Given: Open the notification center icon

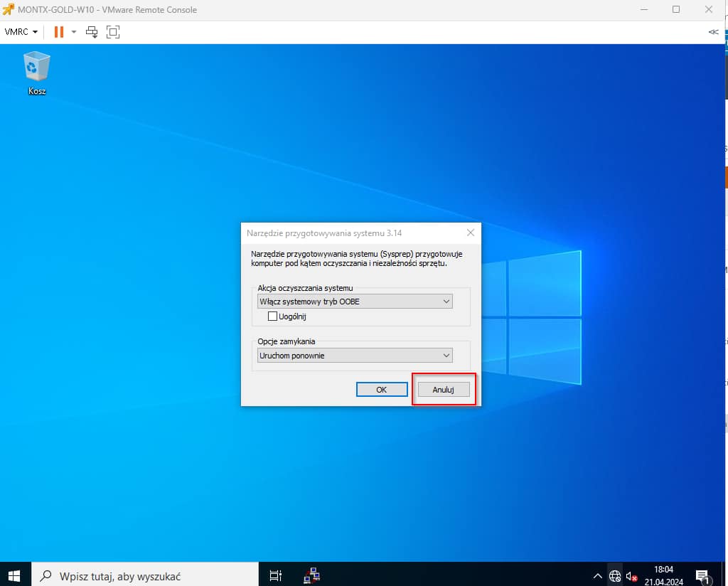Looking at the screenshot, I should 702,576.
